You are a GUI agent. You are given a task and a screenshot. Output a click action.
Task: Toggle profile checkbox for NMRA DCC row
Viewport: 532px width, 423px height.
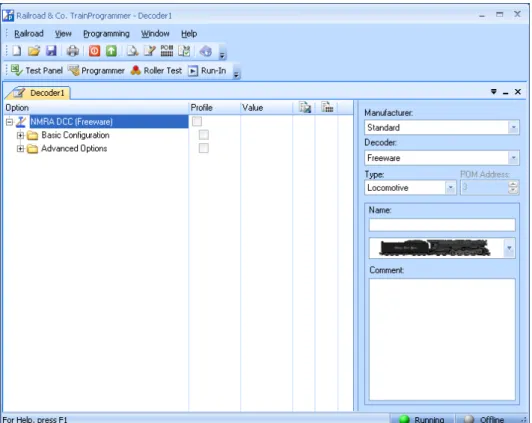197,121
